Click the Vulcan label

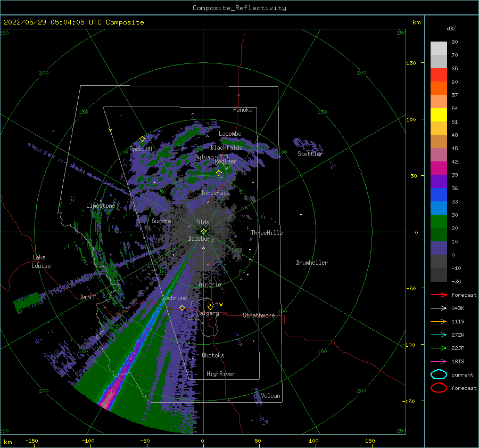point(271,396)
